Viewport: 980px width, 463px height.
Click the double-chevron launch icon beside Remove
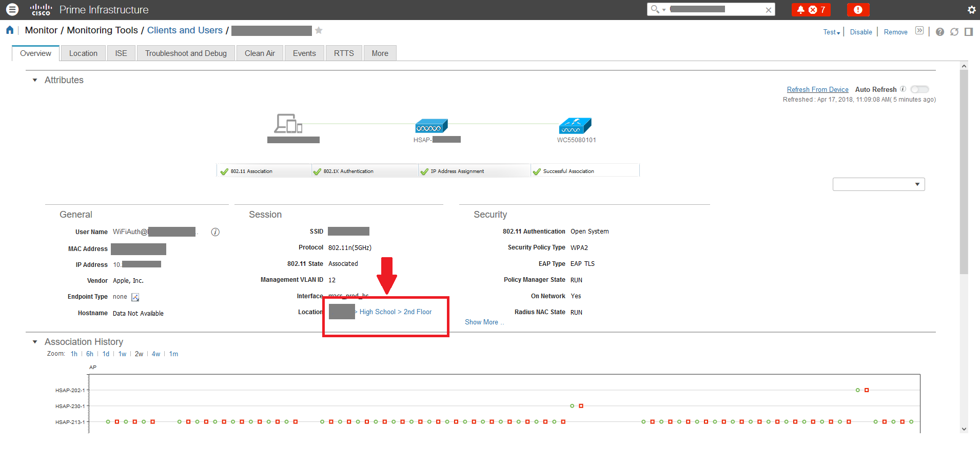pyautogui.click(x=919, y=30)
